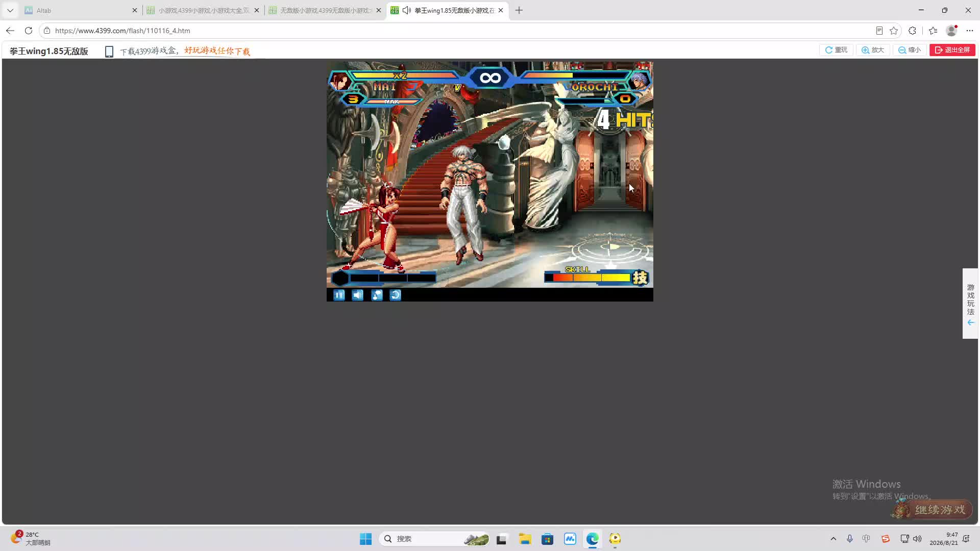Viewport: 980px width, 551px height.
Task: Open the favorites list icon
Action: (x=933, y=31)
